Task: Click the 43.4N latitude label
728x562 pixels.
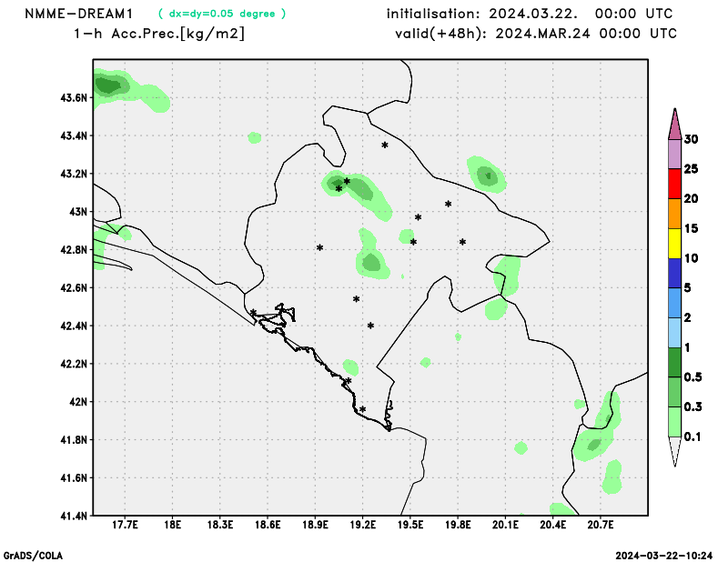Action: click(74, 136)
